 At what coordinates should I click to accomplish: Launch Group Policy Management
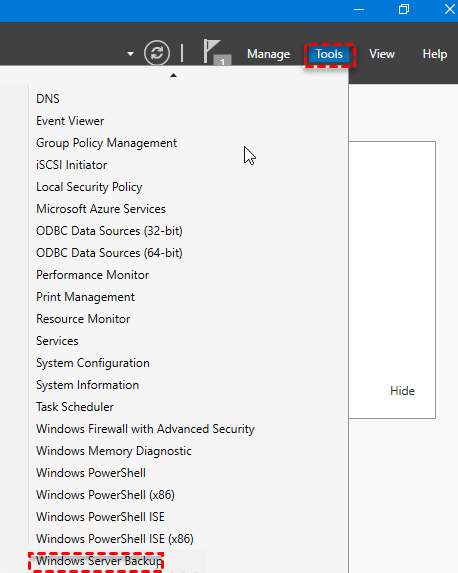pos(106,143)
